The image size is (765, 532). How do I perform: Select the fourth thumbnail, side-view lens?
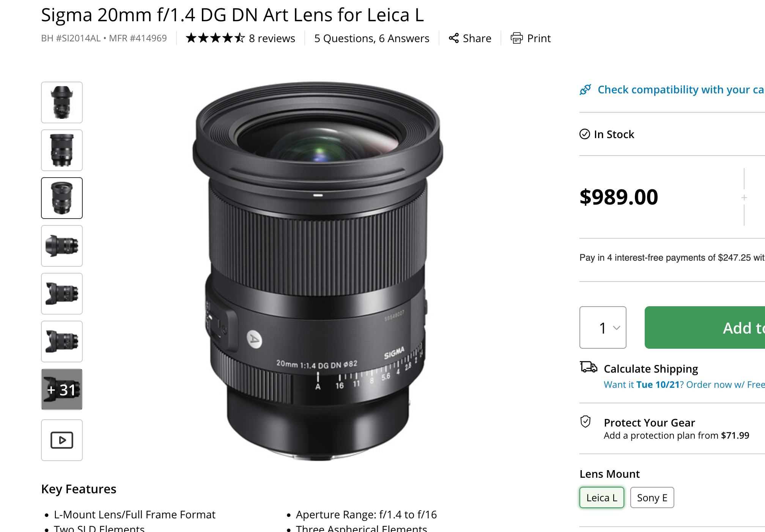coord(62,246)
